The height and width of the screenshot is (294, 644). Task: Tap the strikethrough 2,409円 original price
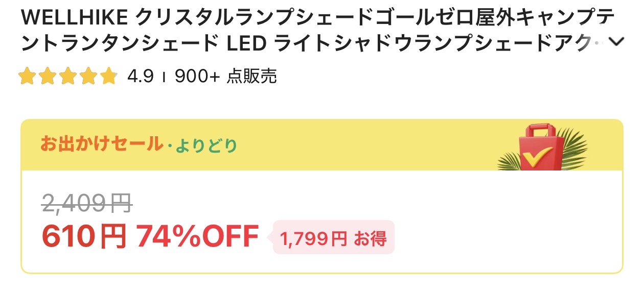87,204
